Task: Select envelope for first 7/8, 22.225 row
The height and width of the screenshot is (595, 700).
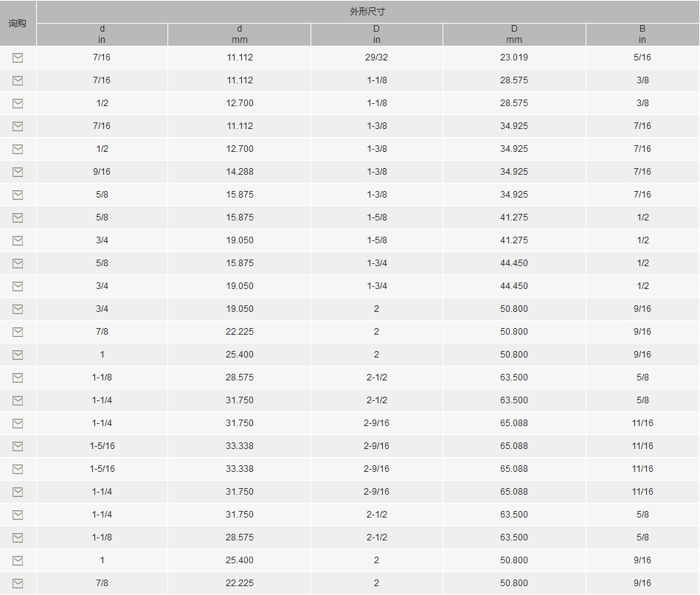Action: tap(18, 332)
